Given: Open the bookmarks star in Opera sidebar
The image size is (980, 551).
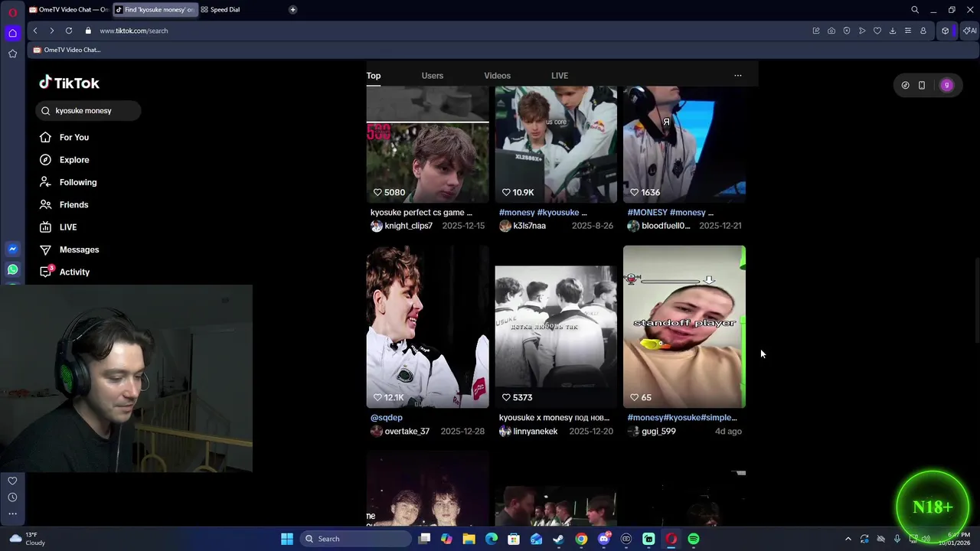Looking at the screenshot, I should point(12,54).
